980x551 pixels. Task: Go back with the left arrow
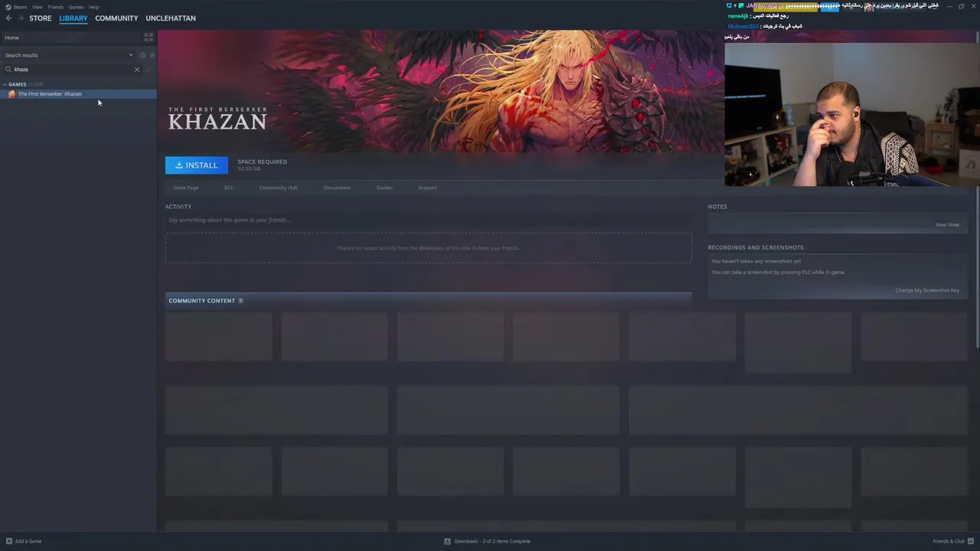(x=9, y=18)
